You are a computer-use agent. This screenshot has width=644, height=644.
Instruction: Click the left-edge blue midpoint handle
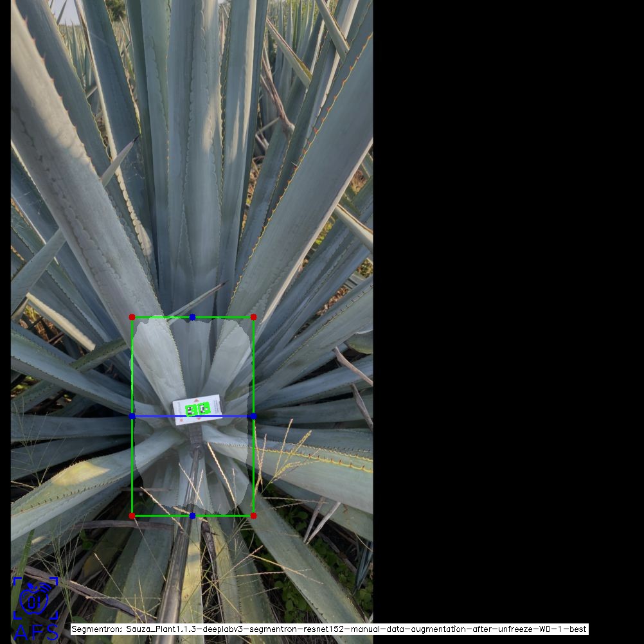132,416
